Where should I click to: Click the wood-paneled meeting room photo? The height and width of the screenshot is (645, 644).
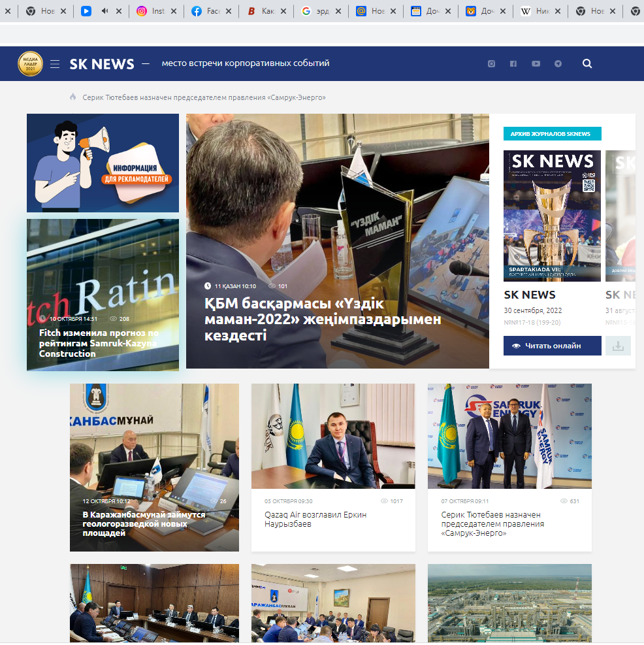coord(154,603)
